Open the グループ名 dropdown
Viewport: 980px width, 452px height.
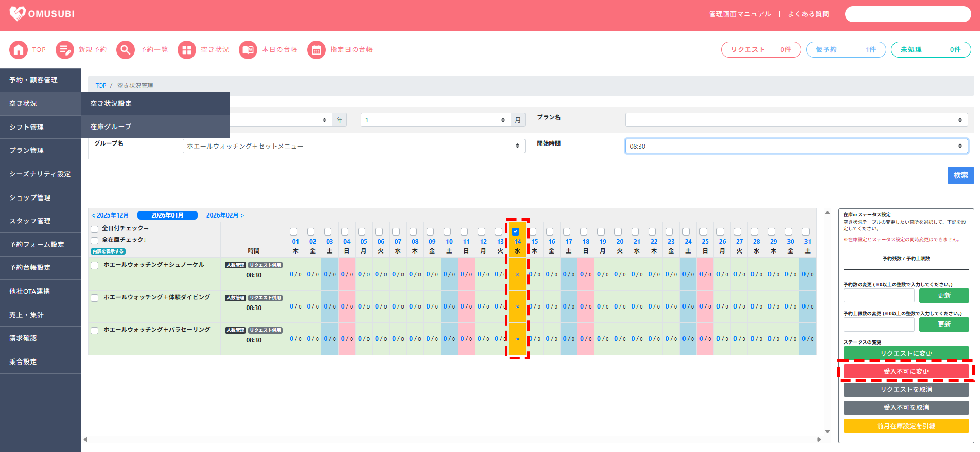(x=354, y=146)
